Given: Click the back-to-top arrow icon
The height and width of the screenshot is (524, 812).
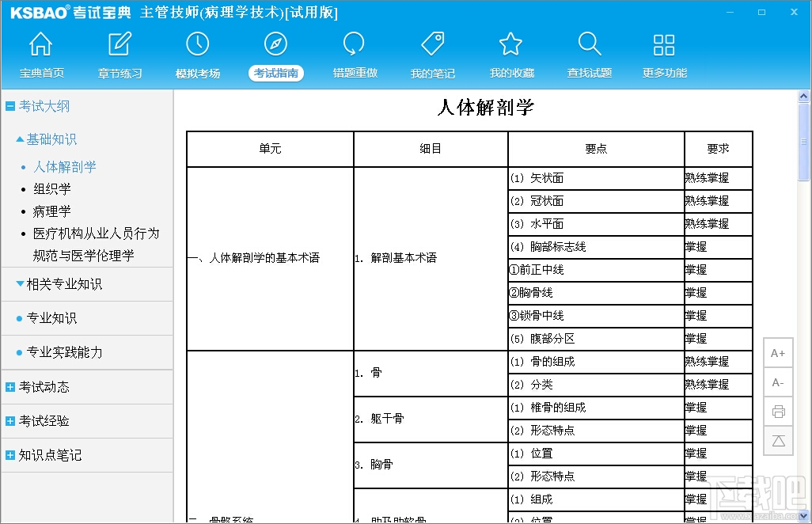Looking at the screenshot, I should click(778, 441).
